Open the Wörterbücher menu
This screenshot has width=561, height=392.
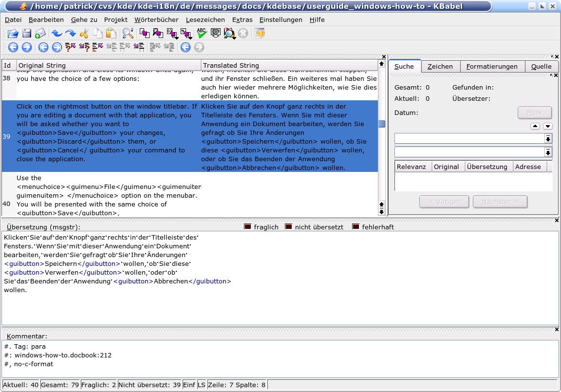(156, 19)
